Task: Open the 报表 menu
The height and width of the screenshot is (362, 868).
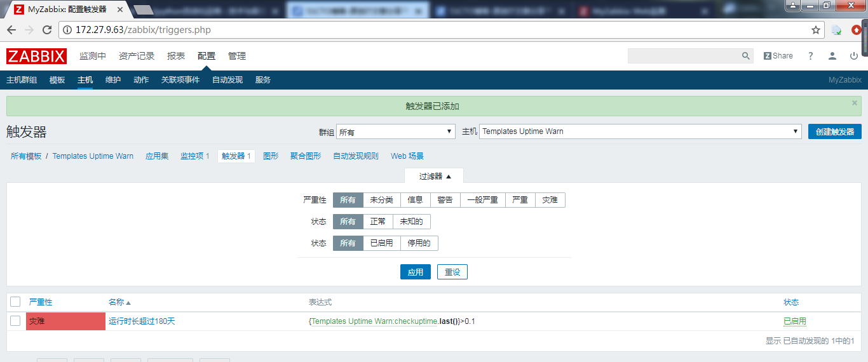Action: pyautogui.click(x=176, y=56)
